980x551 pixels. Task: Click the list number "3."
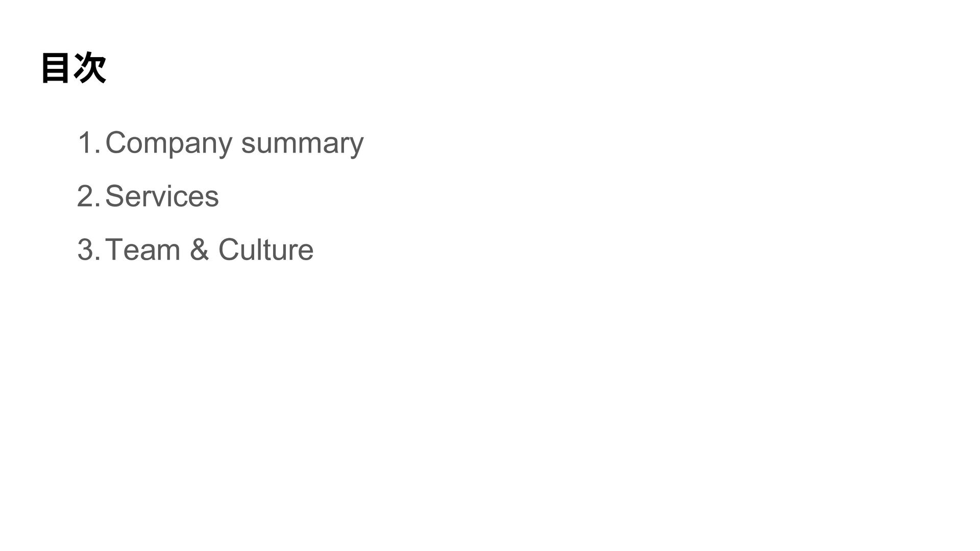pos(89,250)
